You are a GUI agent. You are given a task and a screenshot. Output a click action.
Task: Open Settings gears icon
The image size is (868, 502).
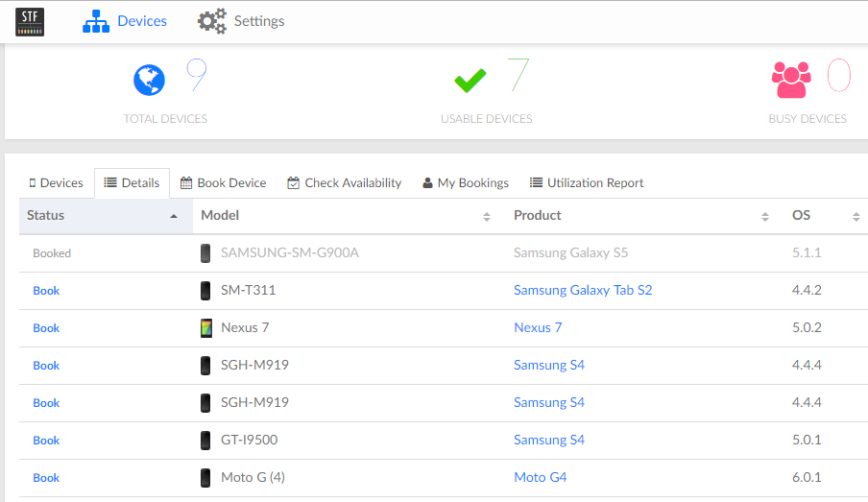(211, 21)
